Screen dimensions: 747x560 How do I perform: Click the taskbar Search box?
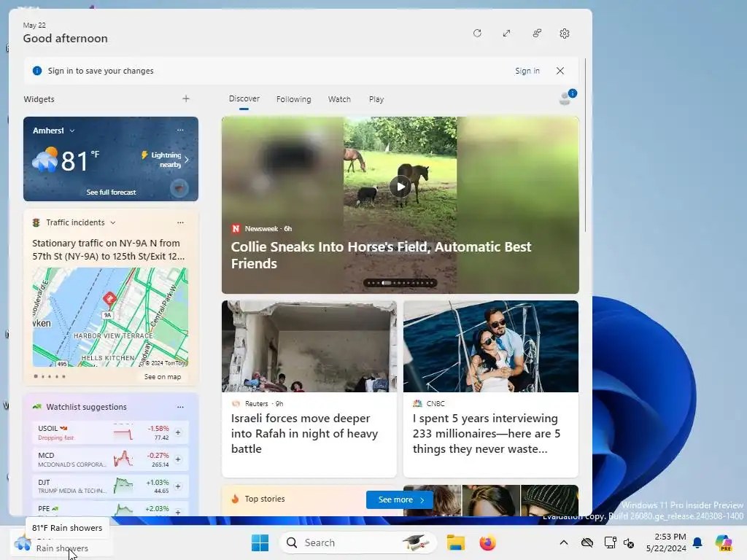coord(357,542)
